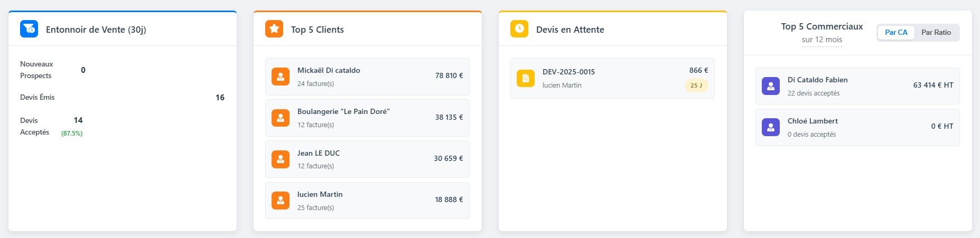Open lucien Martin in Top 5 Clients

coord(320,194)
